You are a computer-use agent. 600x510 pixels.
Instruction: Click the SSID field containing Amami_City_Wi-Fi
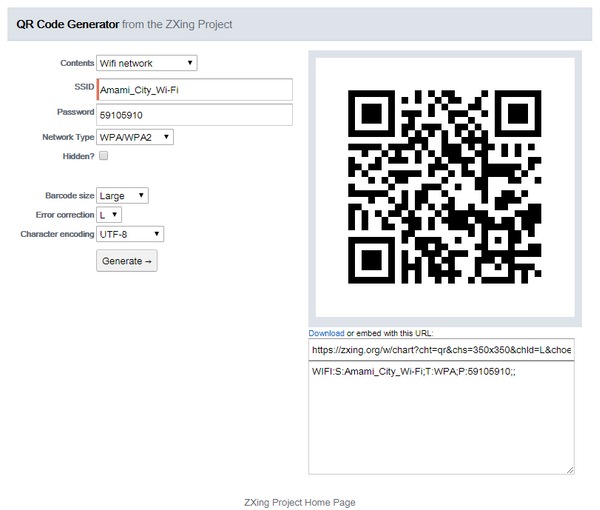point(195,90)
